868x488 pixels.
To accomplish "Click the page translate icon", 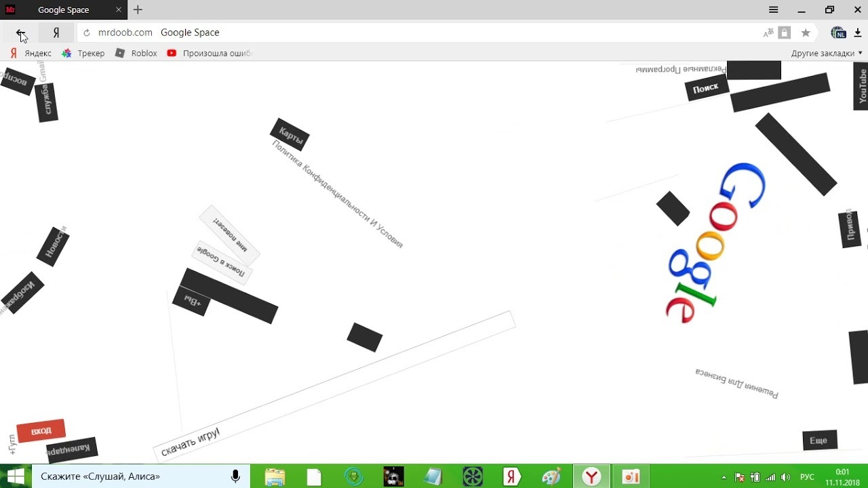I will click(x=768, y=33).
